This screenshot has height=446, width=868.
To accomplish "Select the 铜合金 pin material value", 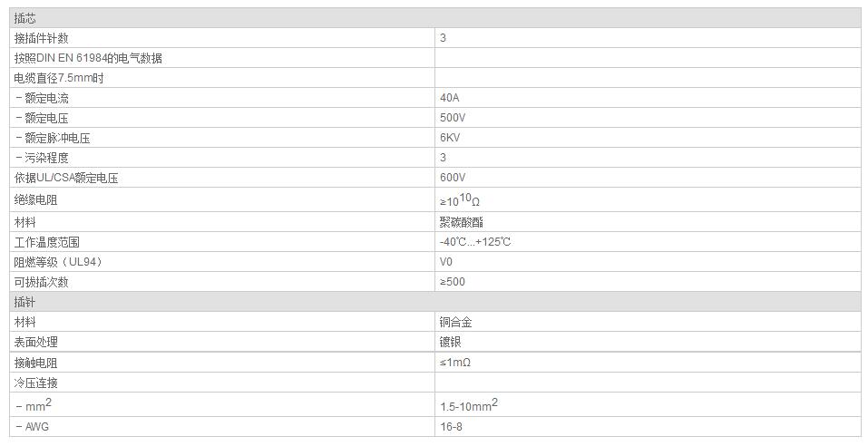I will pos(455,322).
